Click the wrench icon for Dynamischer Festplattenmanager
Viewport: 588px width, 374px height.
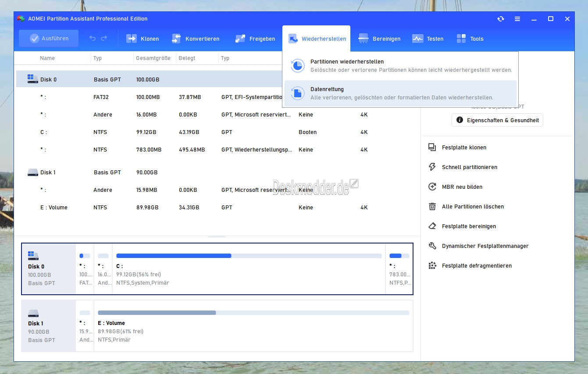point(432,246)
